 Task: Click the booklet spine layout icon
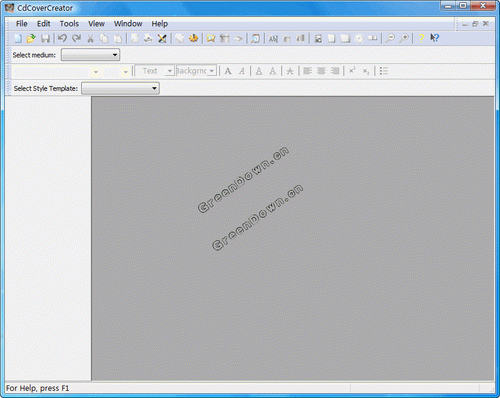373,38
